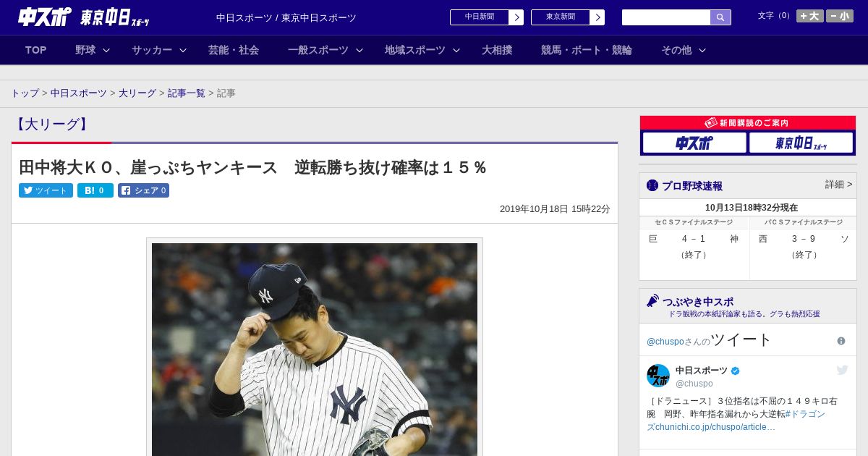Click the つぶやき中スポ pen icon

tap(652, 300)
